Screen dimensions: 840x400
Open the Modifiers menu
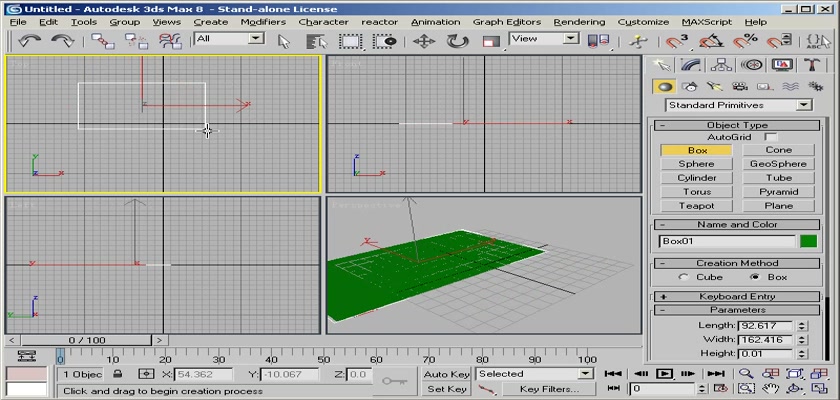(263, 22)
